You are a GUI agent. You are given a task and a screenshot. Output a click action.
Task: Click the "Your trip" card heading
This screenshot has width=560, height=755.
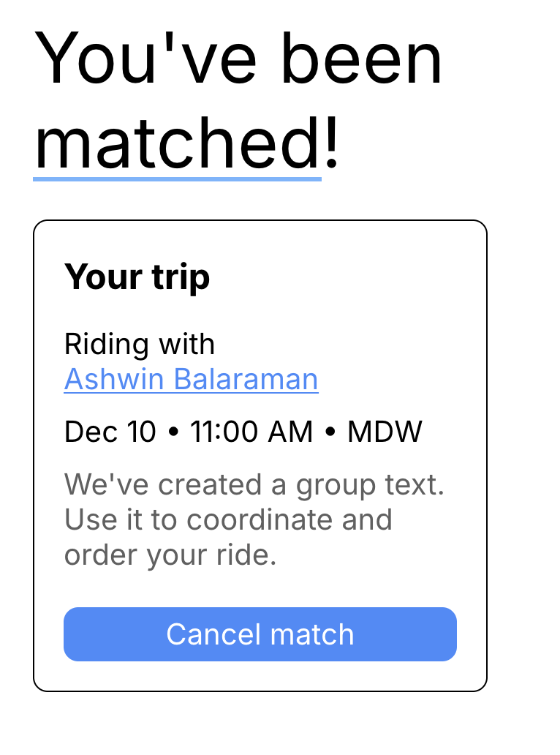pos(137,277)
